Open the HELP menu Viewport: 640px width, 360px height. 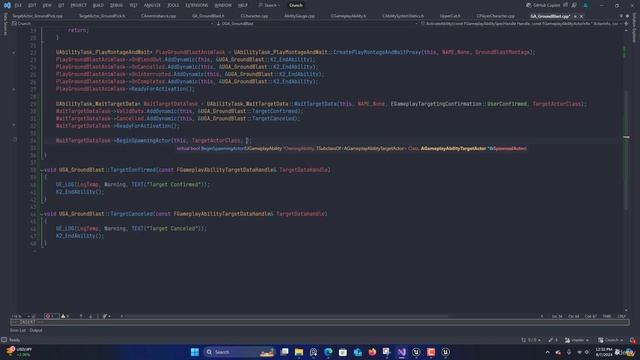(x=243, y=5)
